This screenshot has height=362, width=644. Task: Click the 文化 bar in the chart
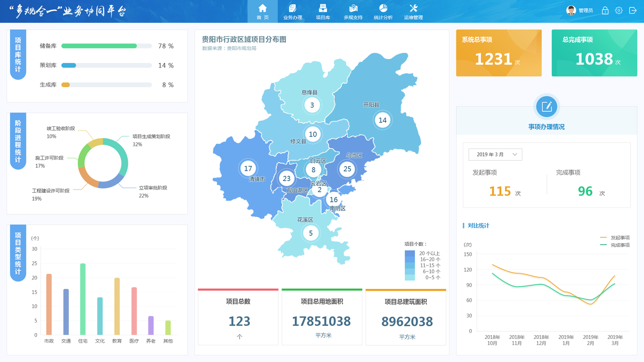coord(100,316)
